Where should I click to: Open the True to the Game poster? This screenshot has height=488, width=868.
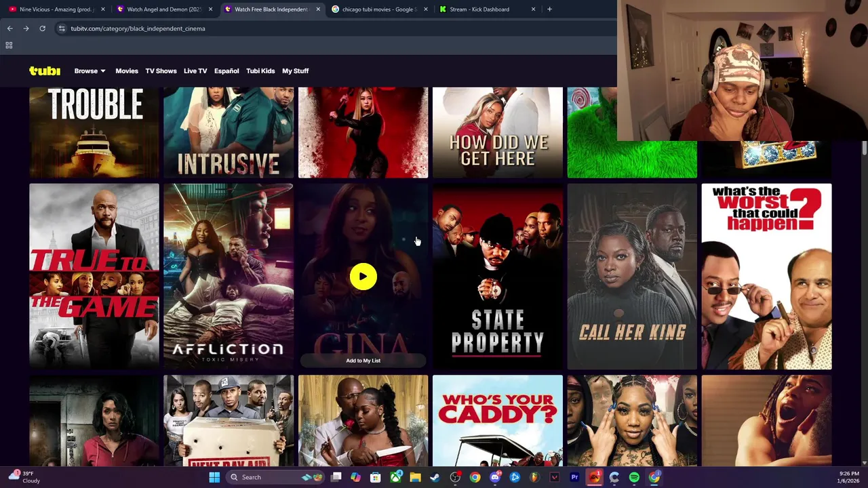tap(94, 277)
